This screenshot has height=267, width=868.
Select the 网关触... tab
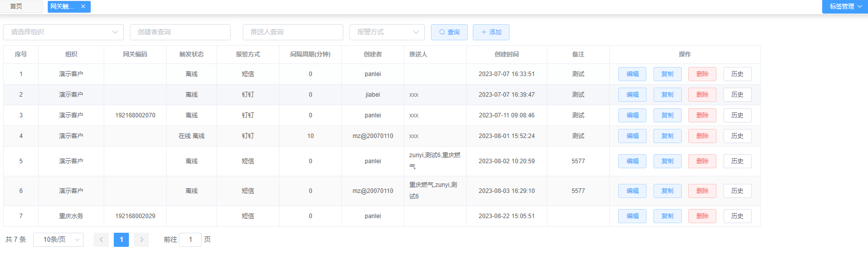[62, 7]
